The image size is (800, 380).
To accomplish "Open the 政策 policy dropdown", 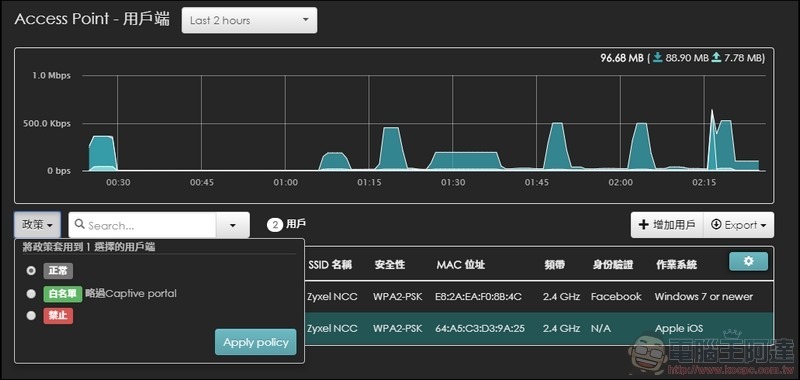I will click(x=37, y=225).
